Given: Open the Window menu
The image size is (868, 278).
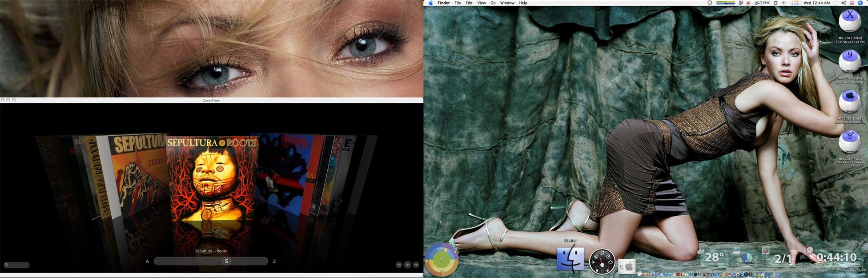Looking at the screenshot, I should pyautogui.click(x=507, y=3).
